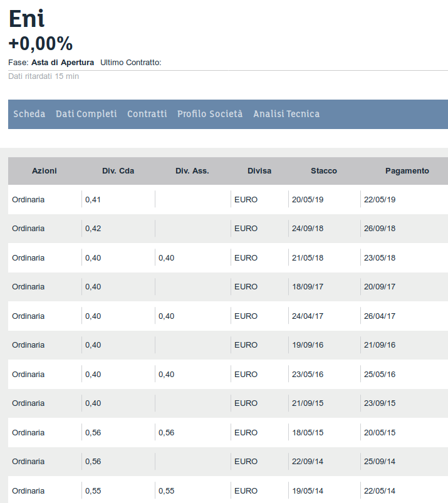
Task: Select Profilo Società tab
Action: click(x=210, y=114)
